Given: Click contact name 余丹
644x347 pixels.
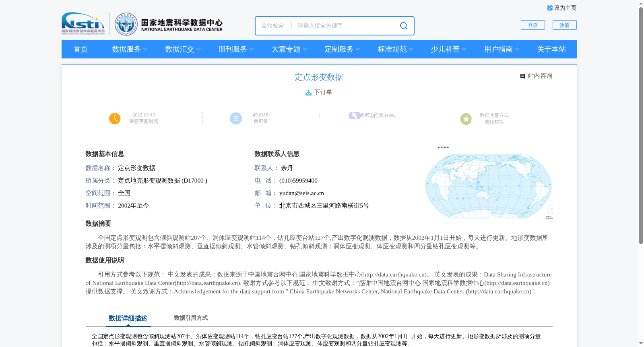Looking at the screenshot, I should 287,168.
